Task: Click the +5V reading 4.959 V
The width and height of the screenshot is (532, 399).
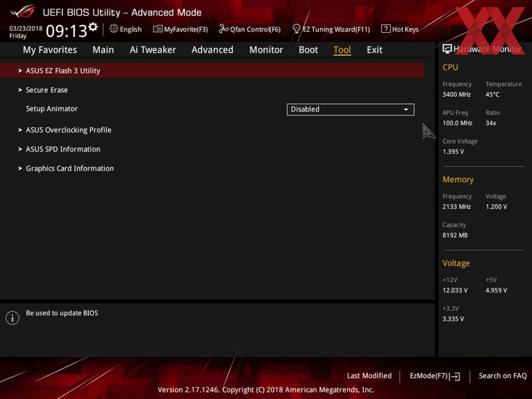Action: (496, 290)
